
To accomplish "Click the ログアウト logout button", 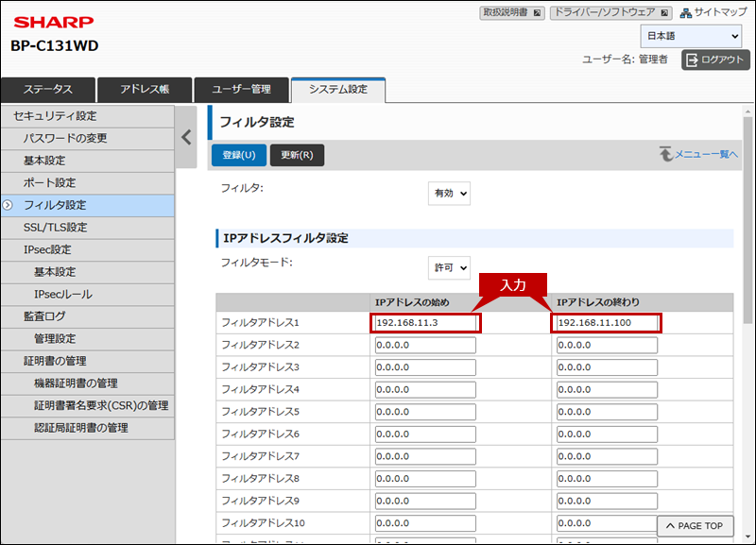I will click(x=715, y=60).
